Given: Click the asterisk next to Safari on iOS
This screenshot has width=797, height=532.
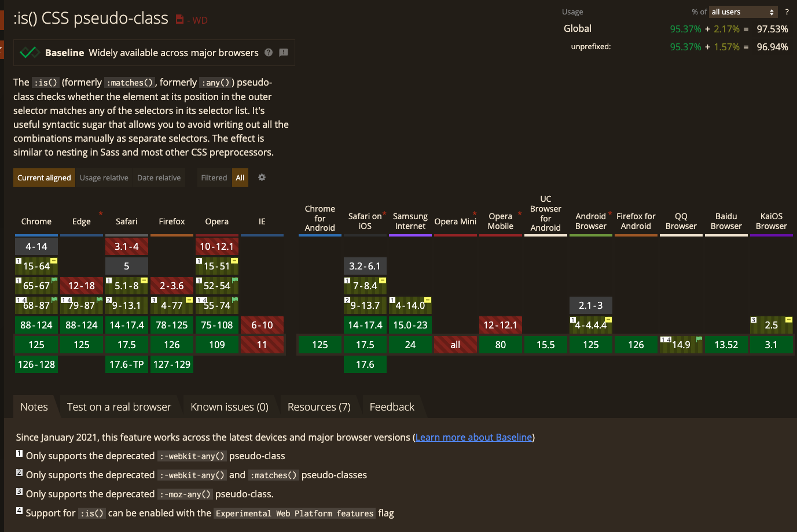Looking at the screenshot, I should pyautogui.click(x=384, y=214).
